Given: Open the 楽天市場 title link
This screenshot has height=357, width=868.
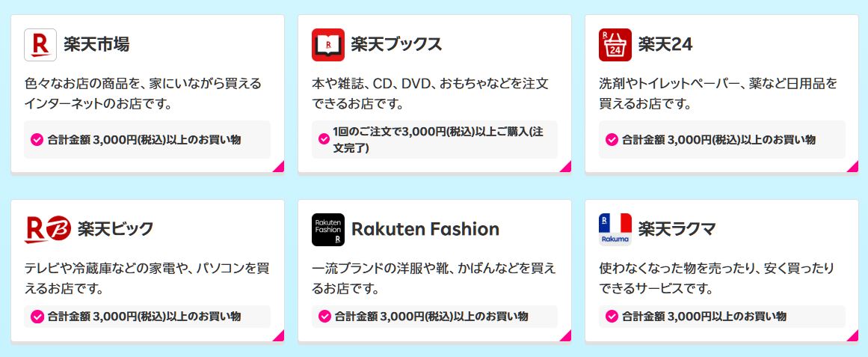Looking at the screenshot, I should [x=96, y=44].
